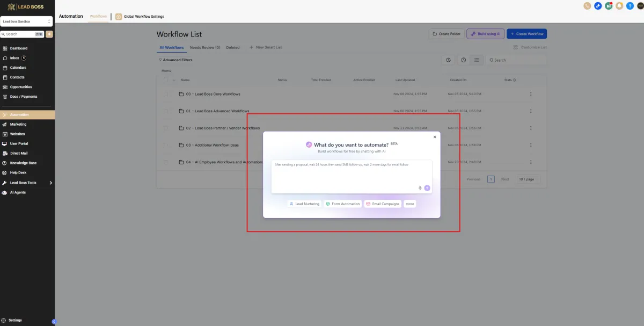644x326 pixels.
Task: Switch to the Deleted tab
Action: click(x=233, y=47)
